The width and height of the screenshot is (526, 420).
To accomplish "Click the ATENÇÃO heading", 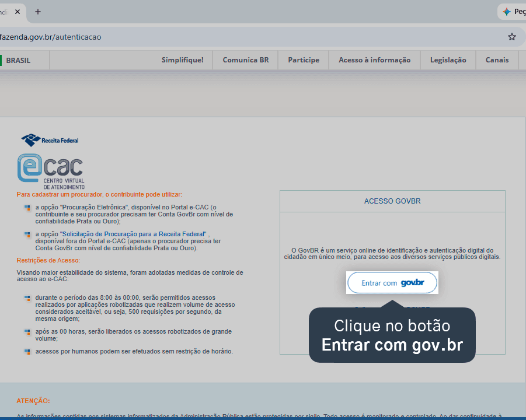I will point(33,401).
